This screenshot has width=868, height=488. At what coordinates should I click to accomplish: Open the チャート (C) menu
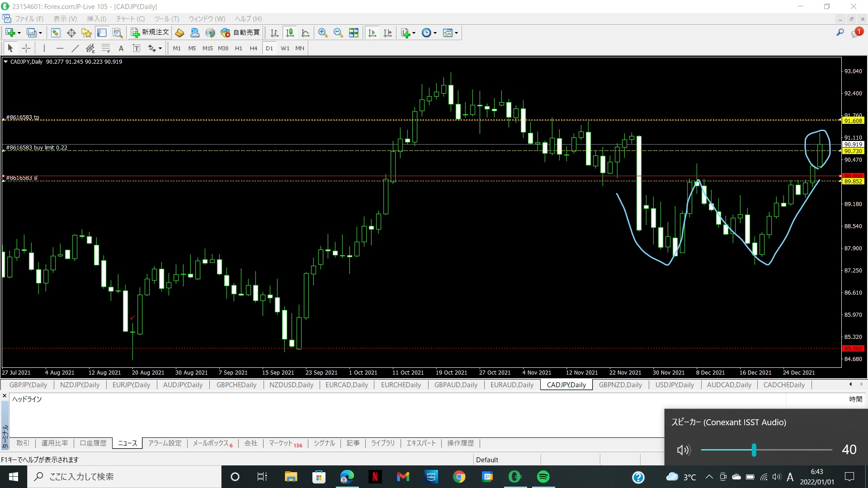[x=130, y=19]
